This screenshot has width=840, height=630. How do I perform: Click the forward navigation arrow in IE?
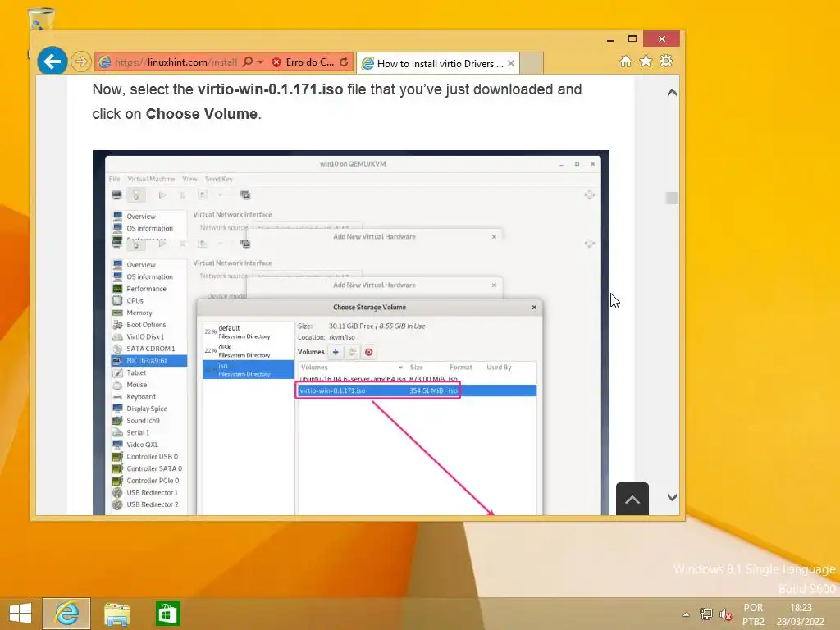coord(81,62)
